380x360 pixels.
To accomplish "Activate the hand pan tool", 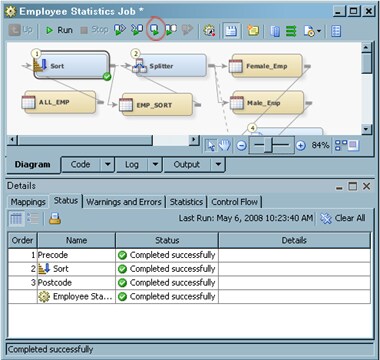I will coord(224,145).
